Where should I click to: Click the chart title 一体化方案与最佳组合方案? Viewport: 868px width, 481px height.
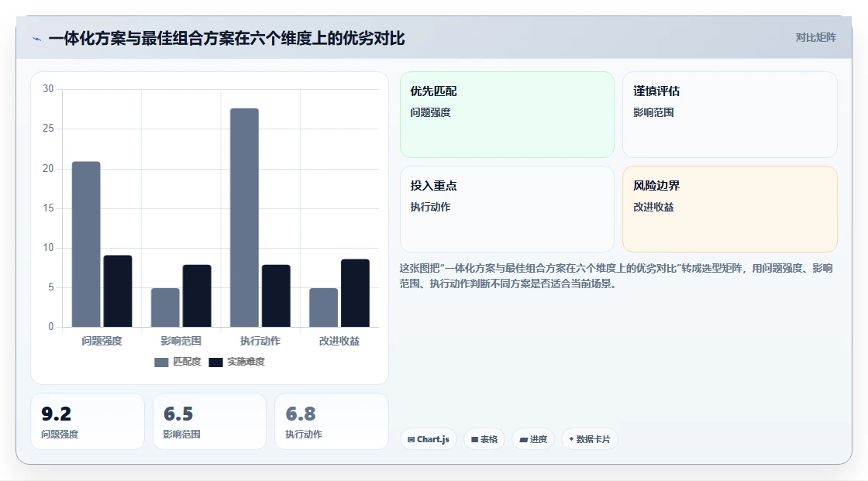point(226,39)
